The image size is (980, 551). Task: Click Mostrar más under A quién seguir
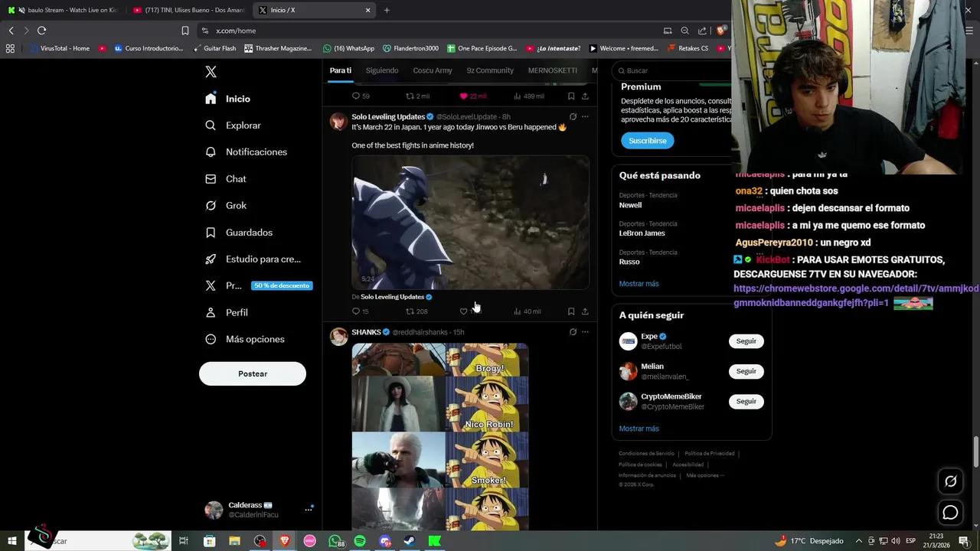(x=639, y=429)
